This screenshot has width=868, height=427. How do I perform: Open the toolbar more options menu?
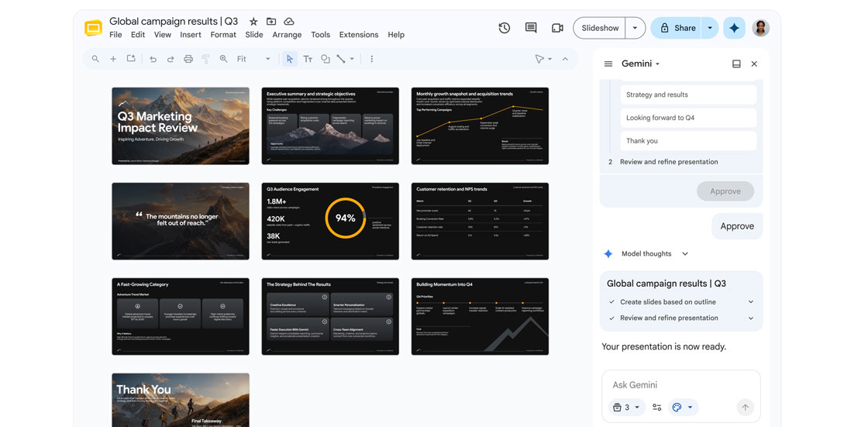click(x=371, y=59)
